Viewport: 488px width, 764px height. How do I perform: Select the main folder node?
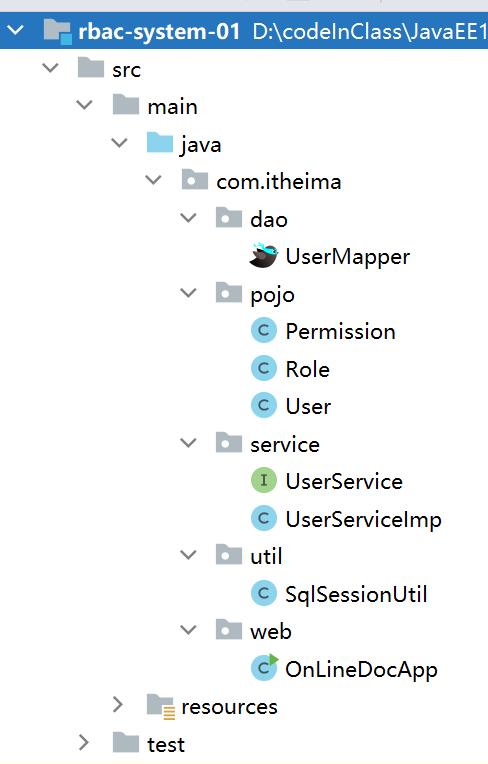(x=172, y=107)
